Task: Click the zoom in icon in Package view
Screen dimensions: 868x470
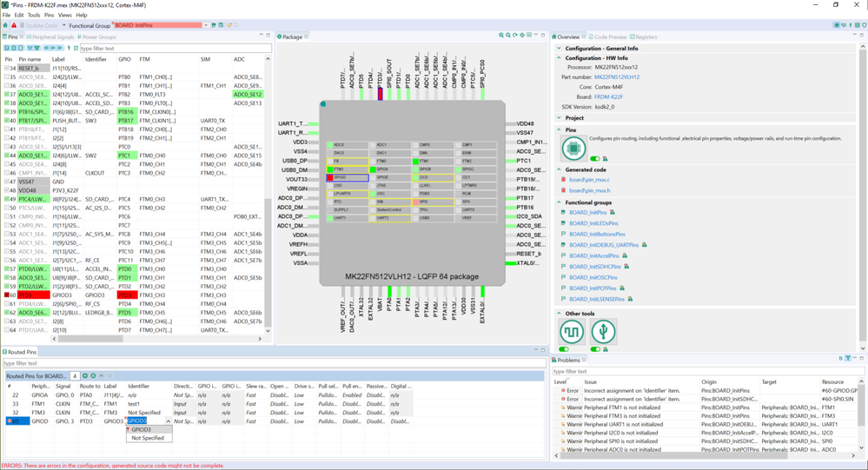Action: (x=501, y=36)
